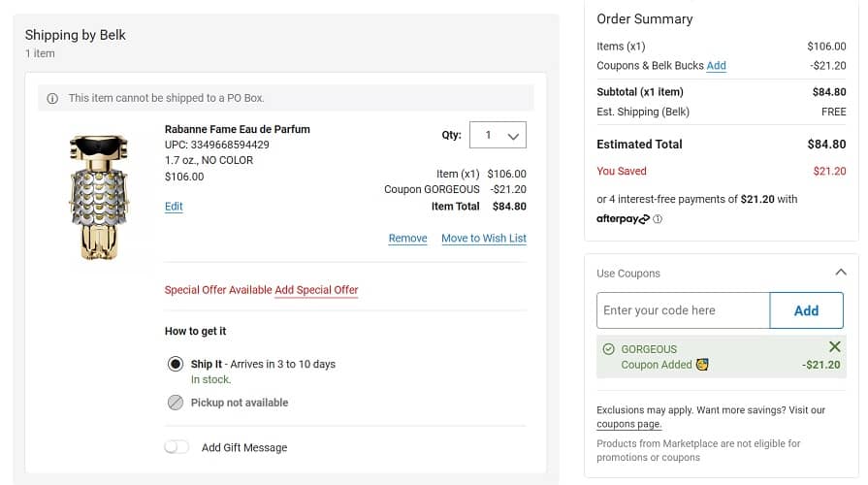
Task: Click the green coupon-added checkmark icon
Action: (608, 349)
